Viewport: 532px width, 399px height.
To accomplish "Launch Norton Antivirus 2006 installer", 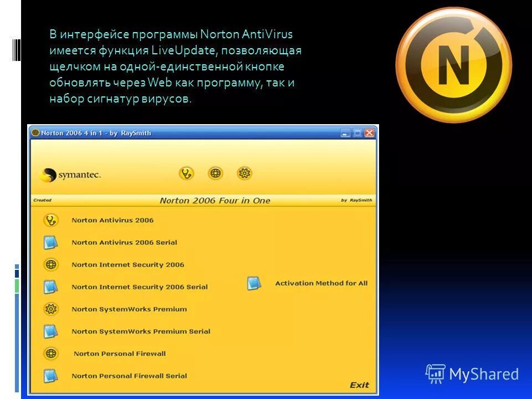I will click(112, 221).
